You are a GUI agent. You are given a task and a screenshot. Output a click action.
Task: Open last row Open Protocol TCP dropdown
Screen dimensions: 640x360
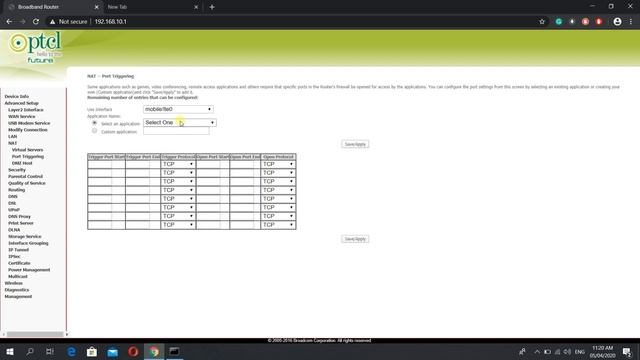click(x=278, y=225)
